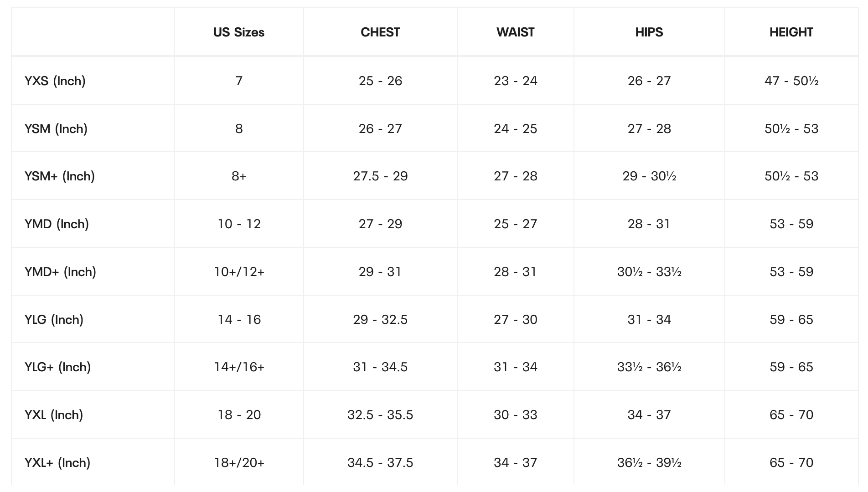The width and height of the screenshot is (868, 492).
Task: Select the YLG (Inch) row label
Action: (54, 320)
